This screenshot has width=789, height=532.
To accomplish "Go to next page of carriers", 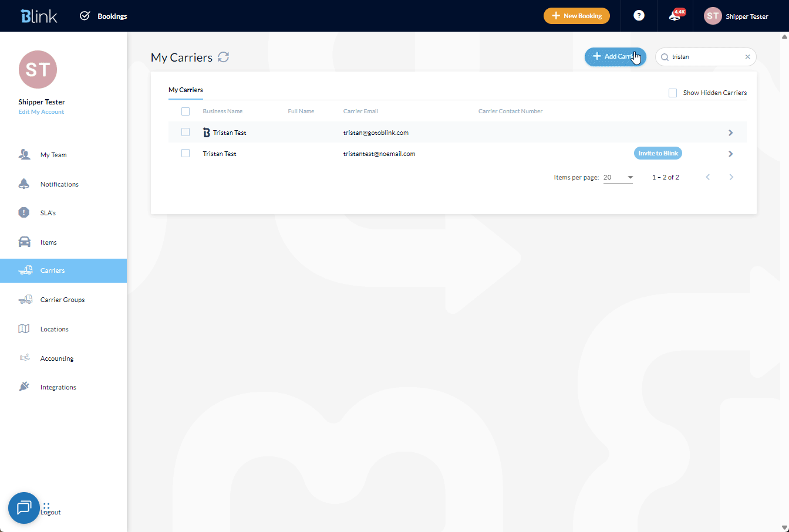I will pos(731,177).
